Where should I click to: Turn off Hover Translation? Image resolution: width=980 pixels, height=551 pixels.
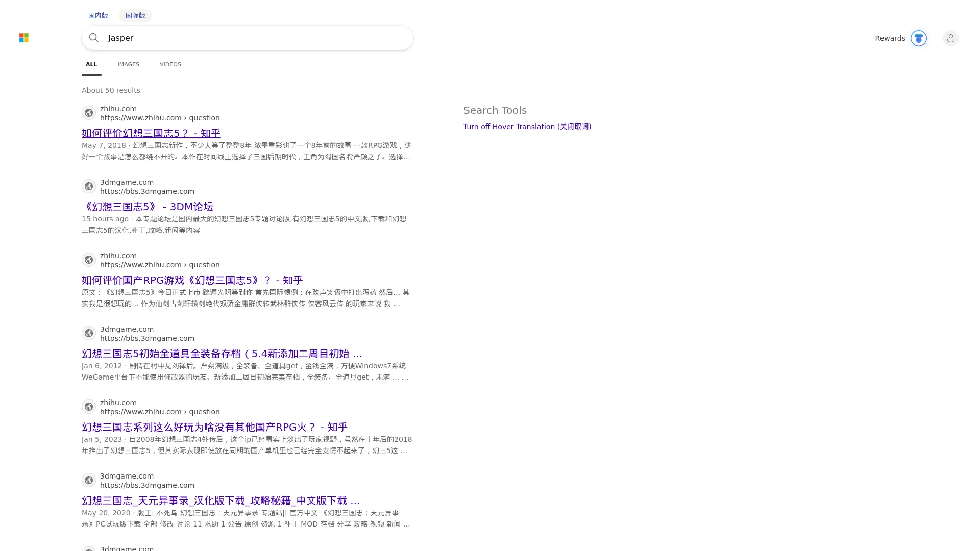(527, 127)
